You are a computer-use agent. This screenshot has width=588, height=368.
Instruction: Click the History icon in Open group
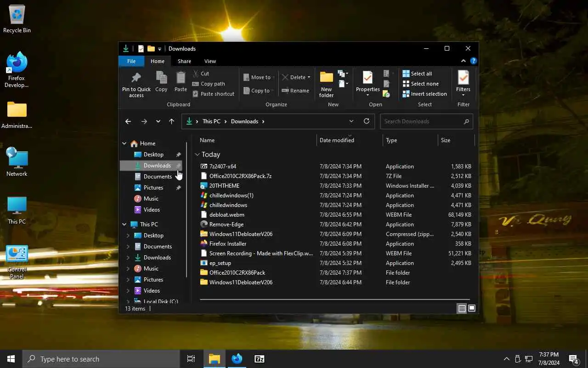coord(386,94)
